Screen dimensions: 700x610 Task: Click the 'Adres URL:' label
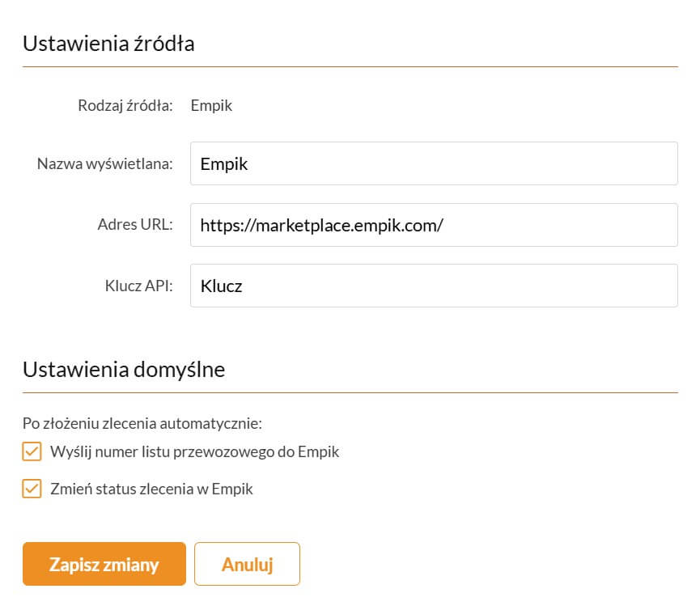point(135,225)
